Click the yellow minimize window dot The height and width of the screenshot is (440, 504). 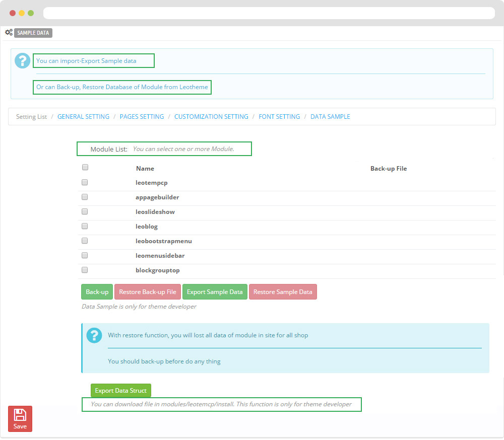click(22, 13)
